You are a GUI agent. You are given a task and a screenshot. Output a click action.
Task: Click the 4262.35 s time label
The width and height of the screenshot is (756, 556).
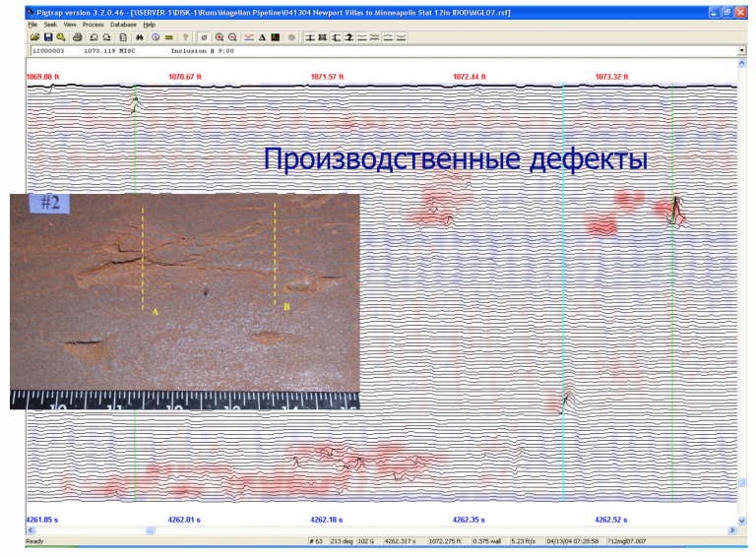(x=469, y=520)
